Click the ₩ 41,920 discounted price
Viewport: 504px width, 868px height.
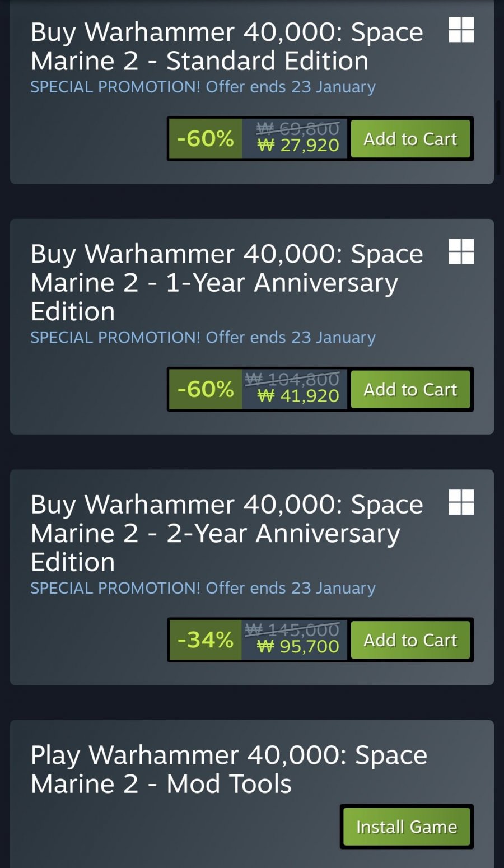coord(298,396)
